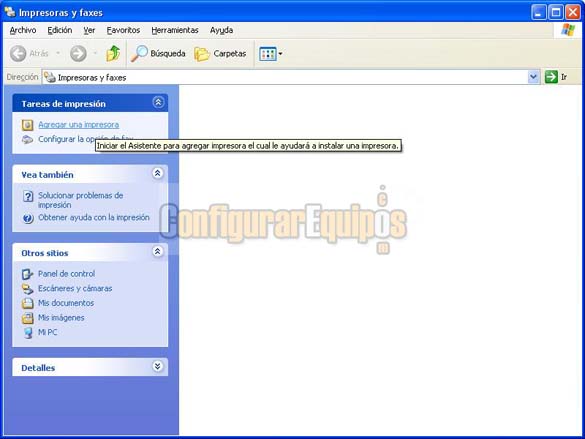The image size is (585, 439).
Task: Open the Archivo menu
Action: [x=23, y=30]
